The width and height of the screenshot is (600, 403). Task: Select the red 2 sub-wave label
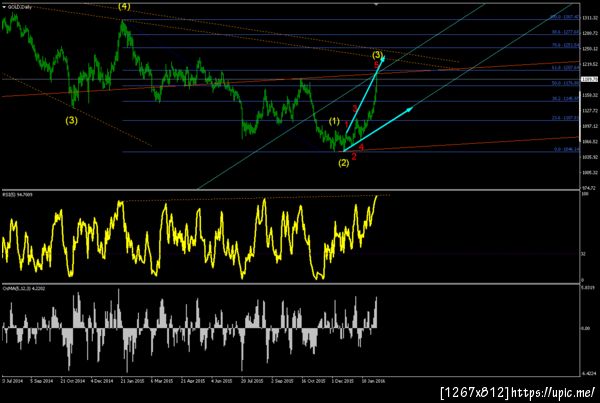pyautogui.click(x=354, y=156)
